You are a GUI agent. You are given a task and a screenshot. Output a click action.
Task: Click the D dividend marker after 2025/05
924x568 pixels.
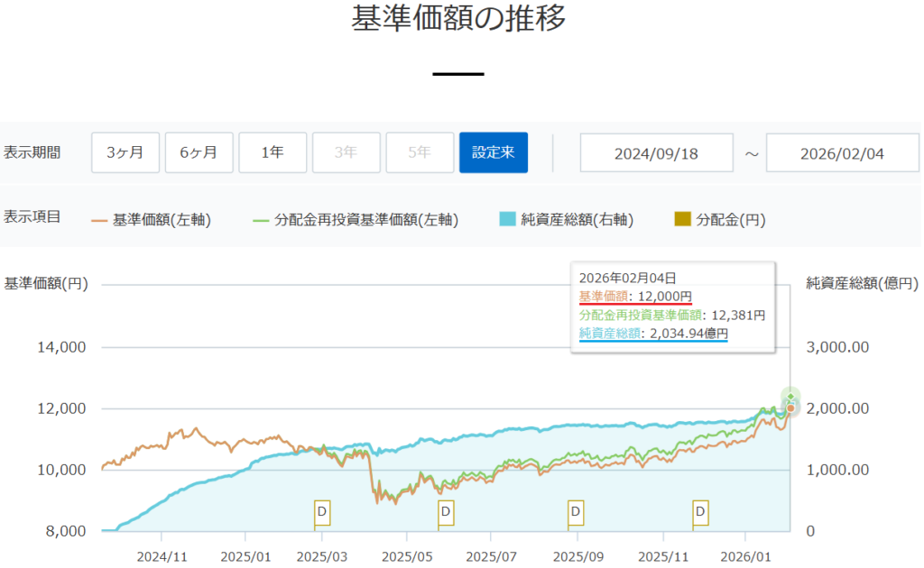(445, 512)
